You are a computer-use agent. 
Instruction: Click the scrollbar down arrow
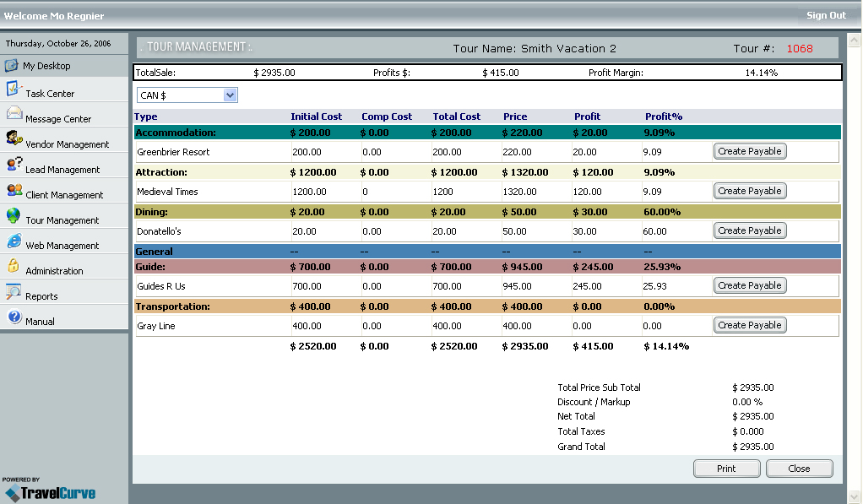(x=855, y=496)
